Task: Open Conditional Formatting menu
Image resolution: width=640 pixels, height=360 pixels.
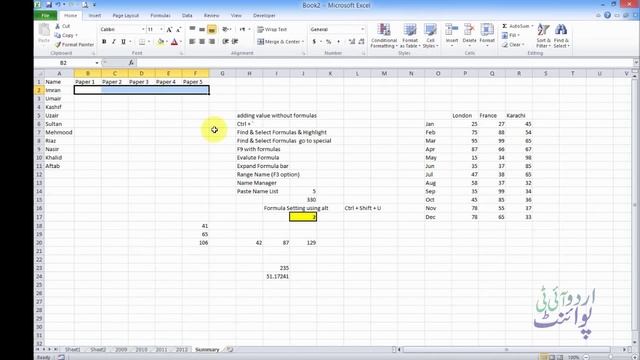Action: [x=384, y=36]
